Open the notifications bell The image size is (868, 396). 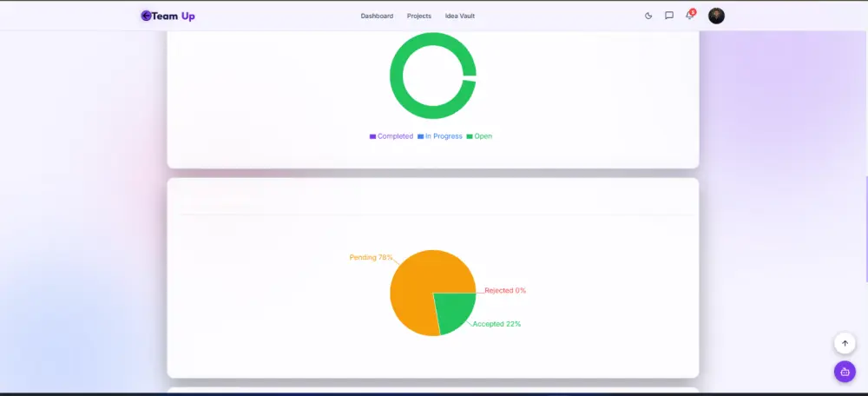pos(690,15)
